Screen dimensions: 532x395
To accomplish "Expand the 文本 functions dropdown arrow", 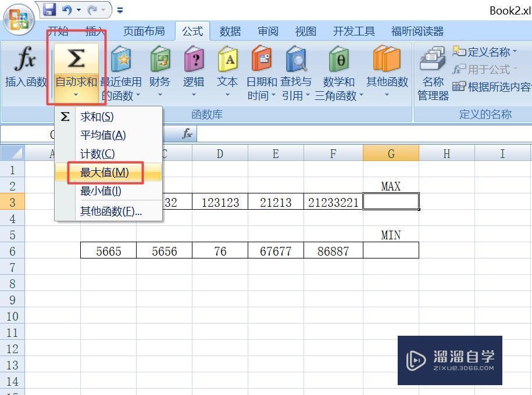I will point(227,95).
